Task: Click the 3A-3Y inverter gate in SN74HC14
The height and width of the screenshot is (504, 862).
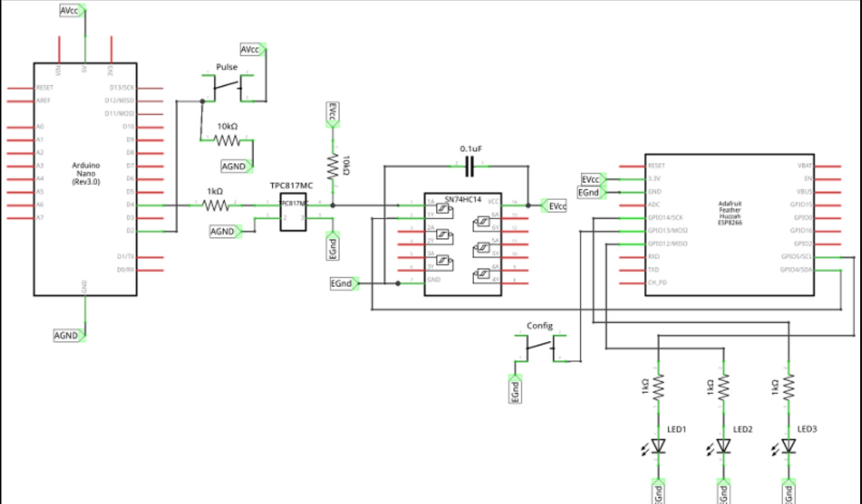Action: click(445, 261)
